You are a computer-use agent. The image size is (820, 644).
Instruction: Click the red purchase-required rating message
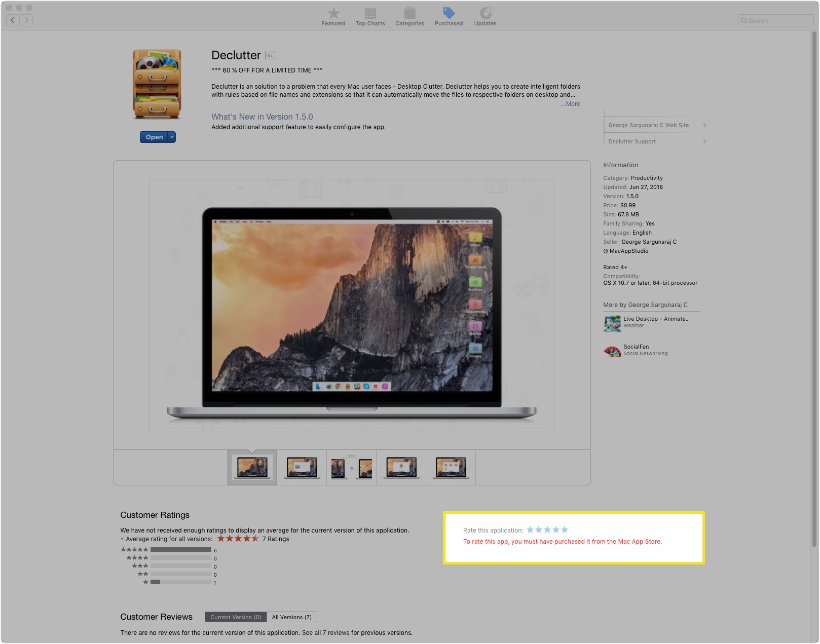[x=563, y=542]
